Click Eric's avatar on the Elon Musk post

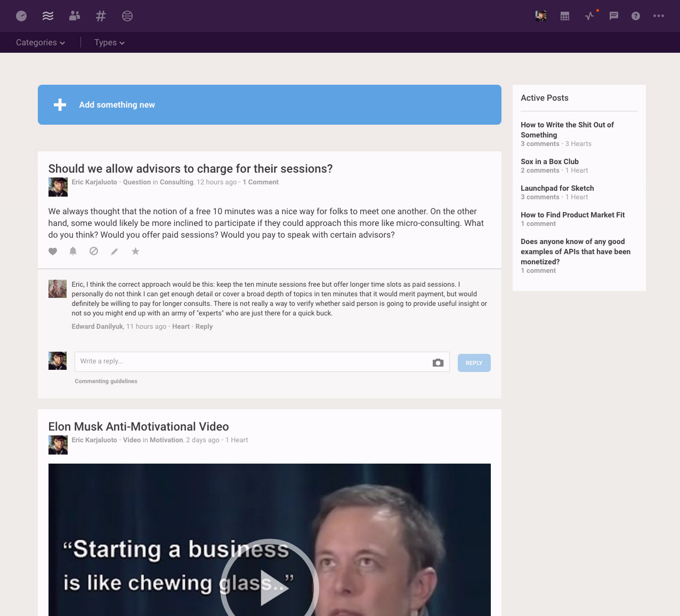[x=58, y=445]
